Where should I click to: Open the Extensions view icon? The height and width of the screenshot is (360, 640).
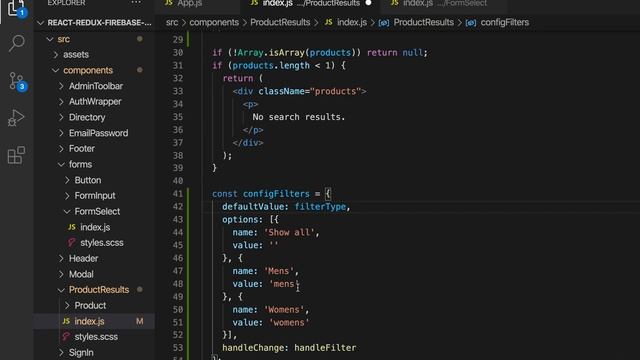16,155
